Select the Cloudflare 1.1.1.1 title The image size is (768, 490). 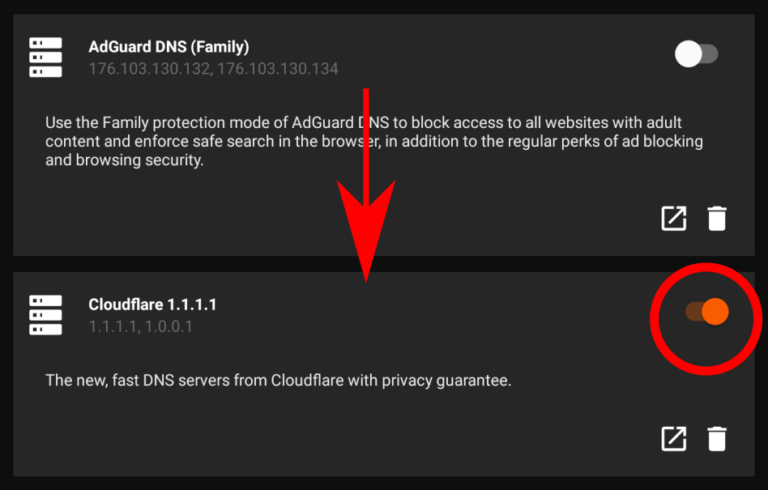(152, 305)
